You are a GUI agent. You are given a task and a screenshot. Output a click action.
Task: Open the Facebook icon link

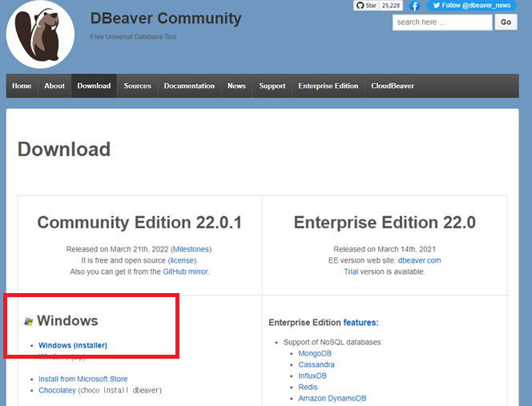(x=414, y=6)
